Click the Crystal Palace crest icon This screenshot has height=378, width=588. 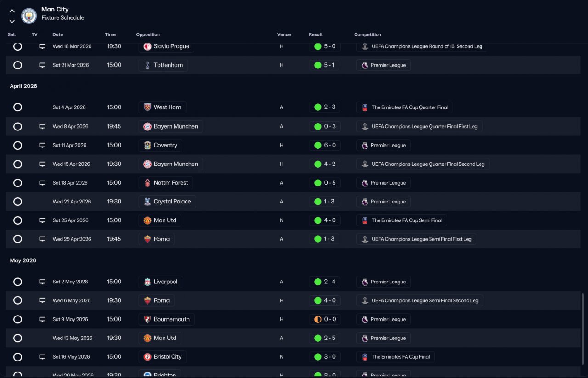(x=147, y=202)
